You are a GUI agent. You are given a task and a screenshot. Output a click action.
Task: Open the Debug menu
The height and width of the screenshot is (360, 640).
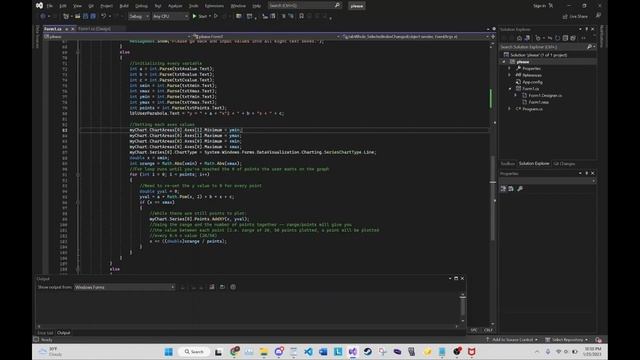pos(141,6)
